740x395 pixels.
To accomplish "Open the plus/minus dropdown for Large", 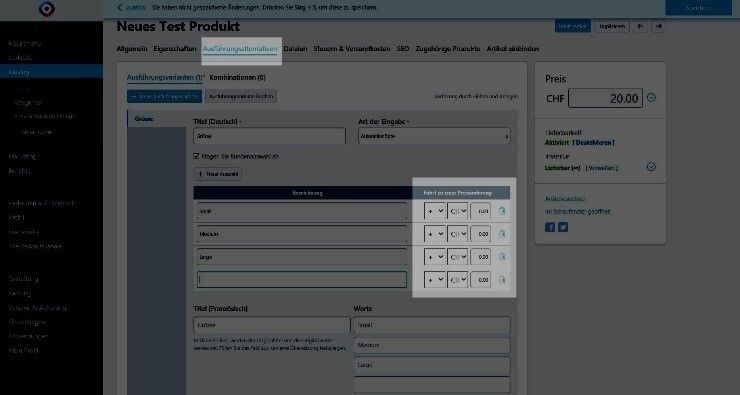I will tap(435, 257).
